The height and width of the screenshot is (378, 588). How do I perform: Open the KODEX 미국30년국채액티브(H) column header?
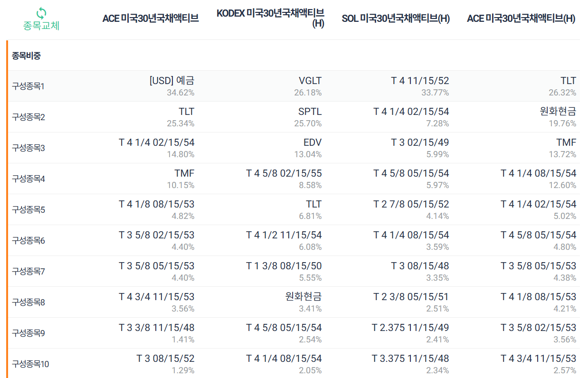pyautogui.click(x=270, y=19)
